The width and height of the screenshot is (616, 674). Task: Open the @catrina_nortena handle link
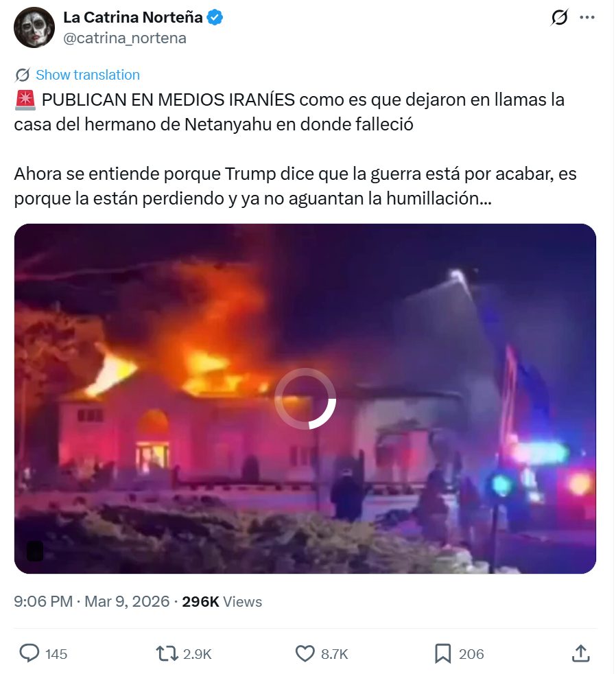coord(125,38)
